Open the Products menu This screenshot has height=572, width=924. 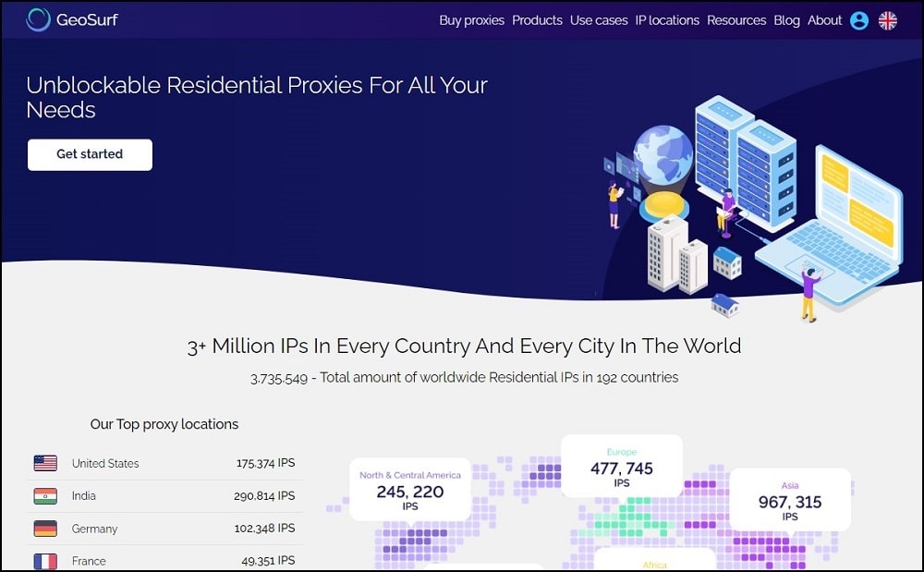tap(537, 20)
